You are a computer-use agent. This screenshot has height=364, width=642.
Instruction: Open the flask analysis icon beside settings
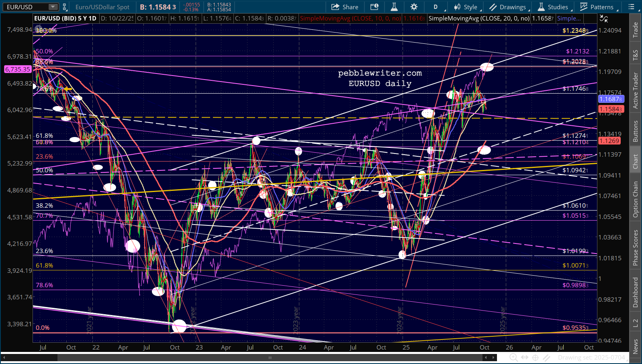pyautogui.click(x=394, y=7)
